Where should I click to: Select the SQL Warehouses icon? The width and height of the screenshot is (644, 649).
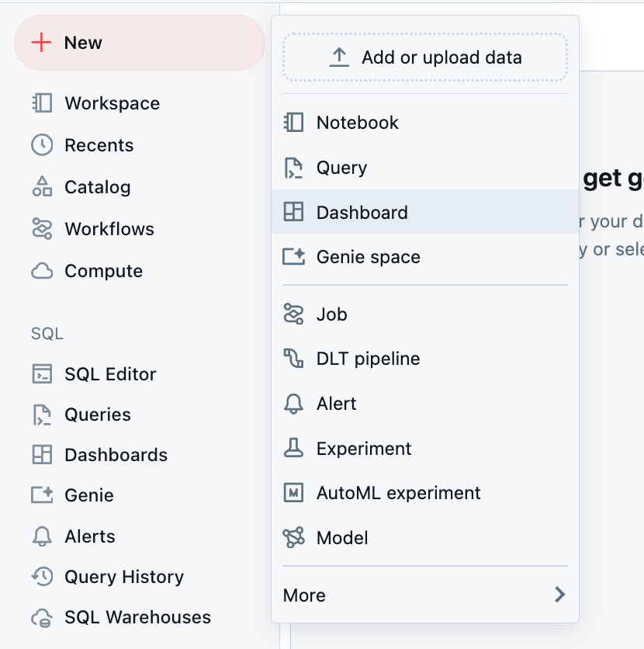(x=41, y=616)
